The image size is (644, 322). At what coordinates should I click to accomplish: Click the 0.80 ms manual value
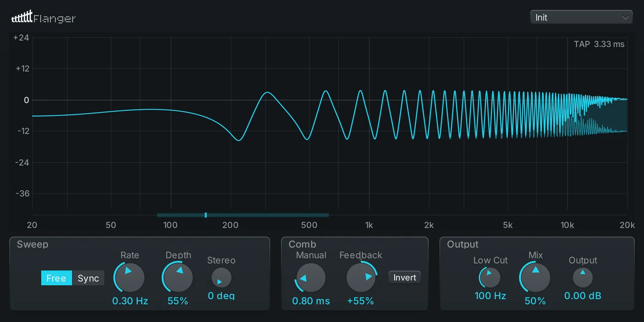click(311, 301)
